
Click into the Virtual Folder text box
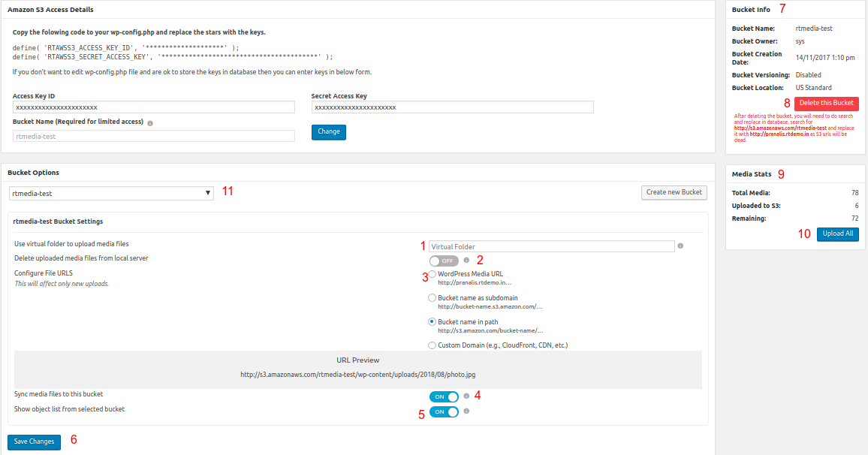[x=551, y=246]
